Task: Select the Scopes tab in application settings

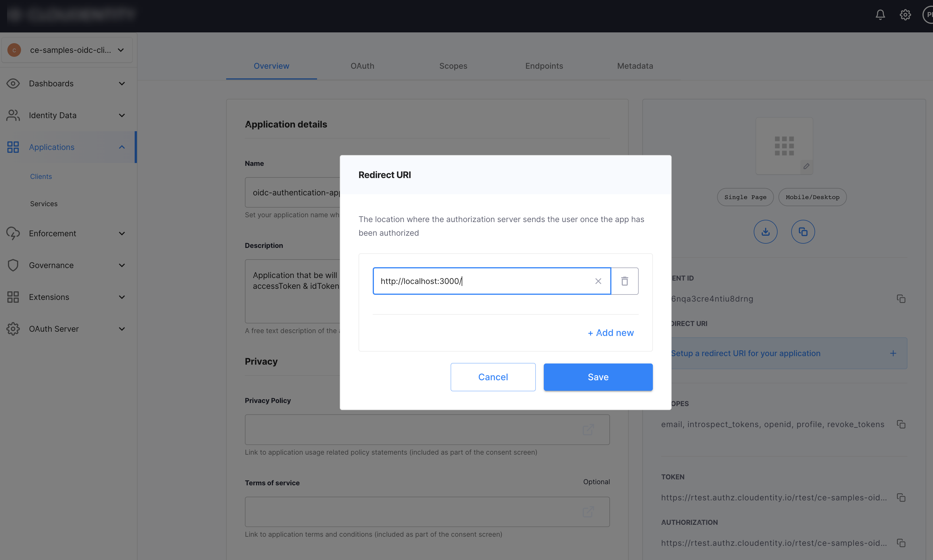Action: [x=453, y=65]
